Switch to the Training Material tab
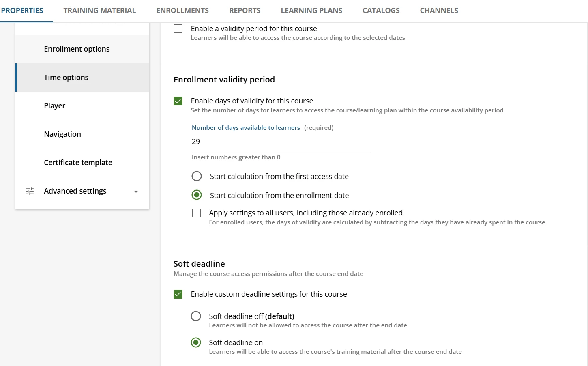 tap(100, 11)
